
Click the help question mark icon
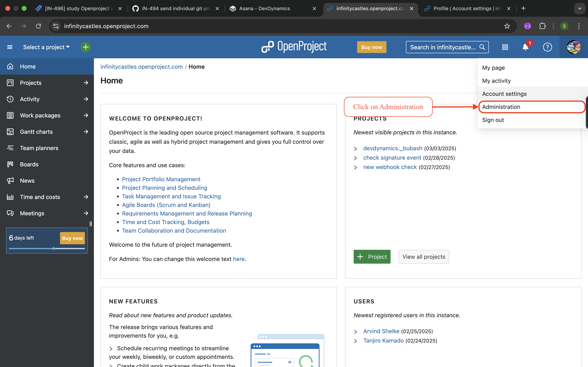pyautogui.click(x=547, y=47)
